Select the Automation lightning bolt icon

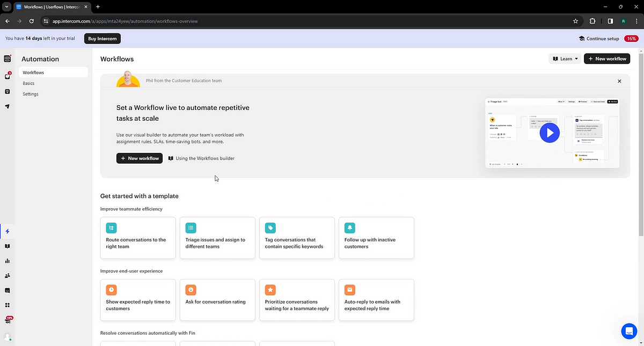[8, 232]
